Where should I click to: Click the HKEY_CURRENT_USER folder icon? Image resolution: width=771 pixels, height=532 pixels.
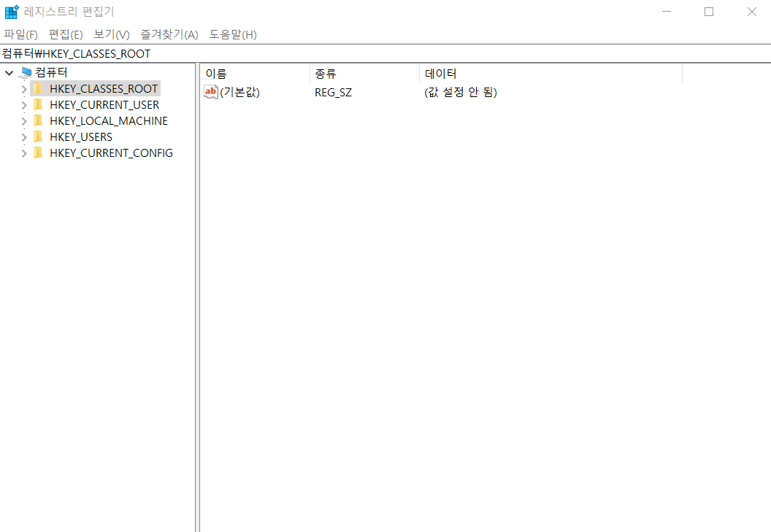click(38, 105)
